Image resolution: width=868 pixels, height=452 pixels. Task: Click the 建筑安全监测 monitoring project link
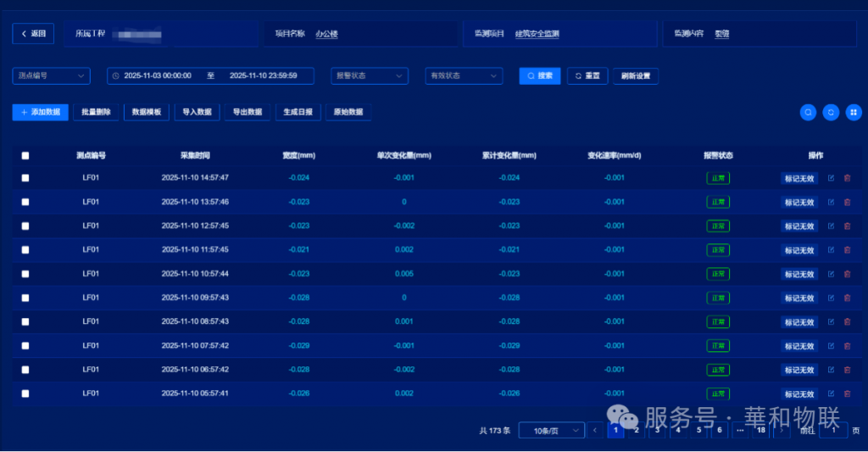point(537,34)
